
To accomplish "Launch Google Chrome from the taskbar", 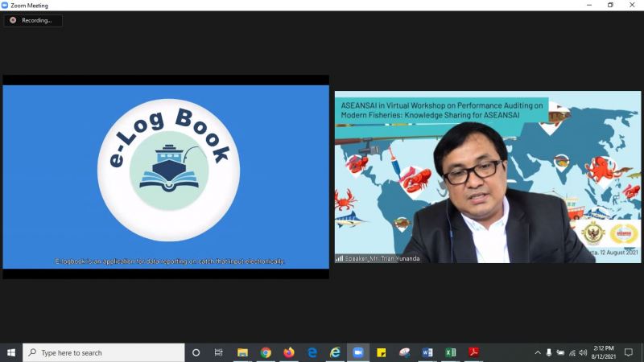I will point(266,352).
